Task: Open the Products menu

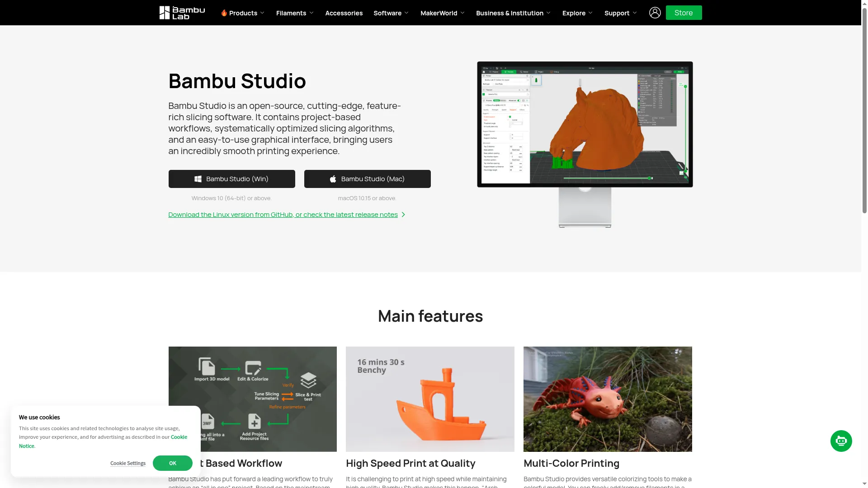Action: [x=243, y=13]
